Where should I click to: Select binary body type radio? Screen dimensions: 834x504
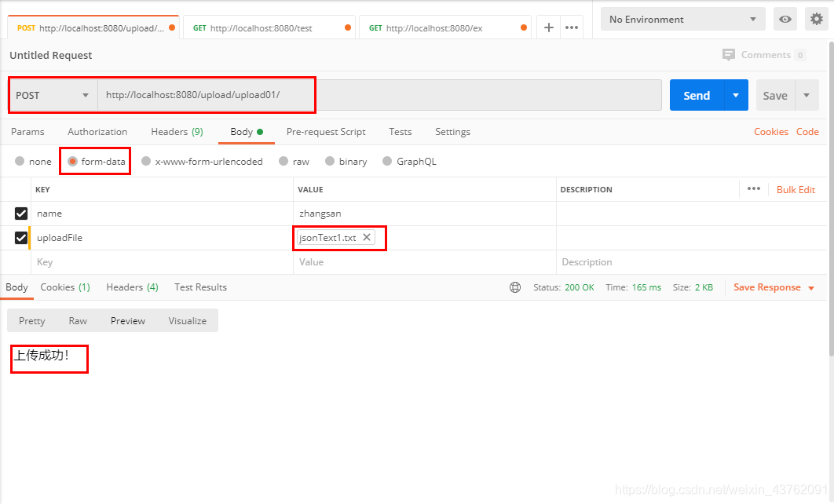(330, 161)
